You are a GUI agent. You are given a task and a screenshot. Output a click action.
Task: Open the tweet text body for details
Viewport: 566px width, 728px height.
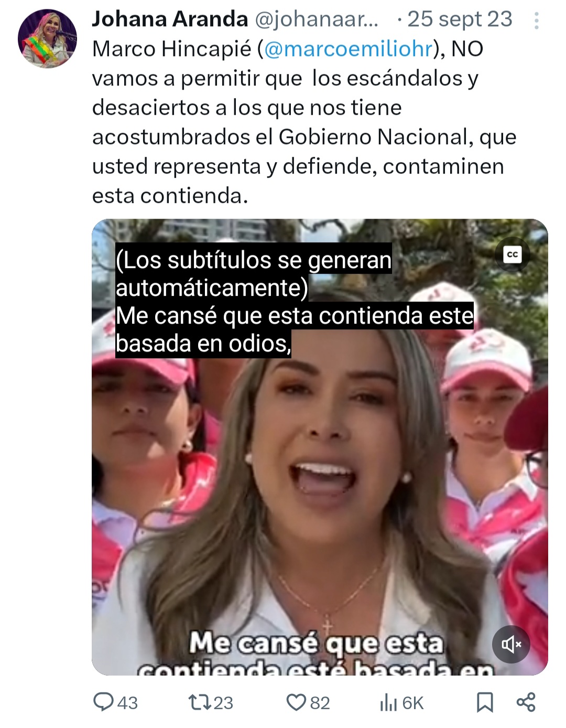click(304, 122)
